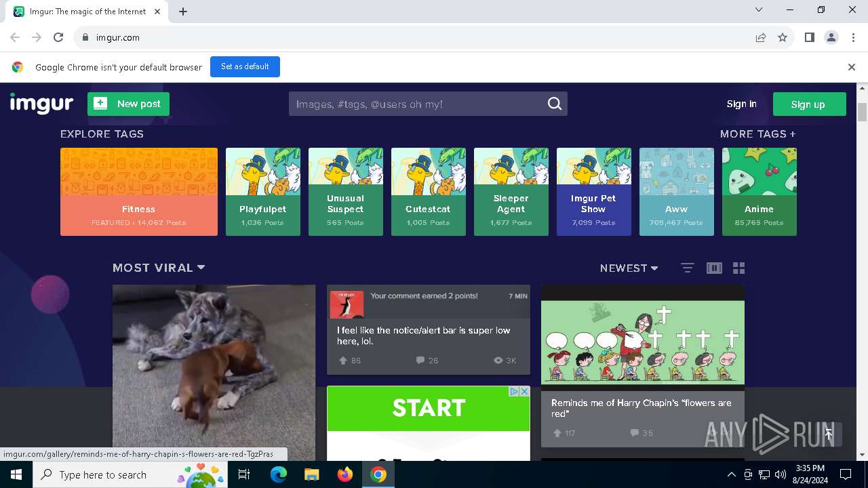
Task: Open File Explorer from taskbar
Action: coord(311,474)
